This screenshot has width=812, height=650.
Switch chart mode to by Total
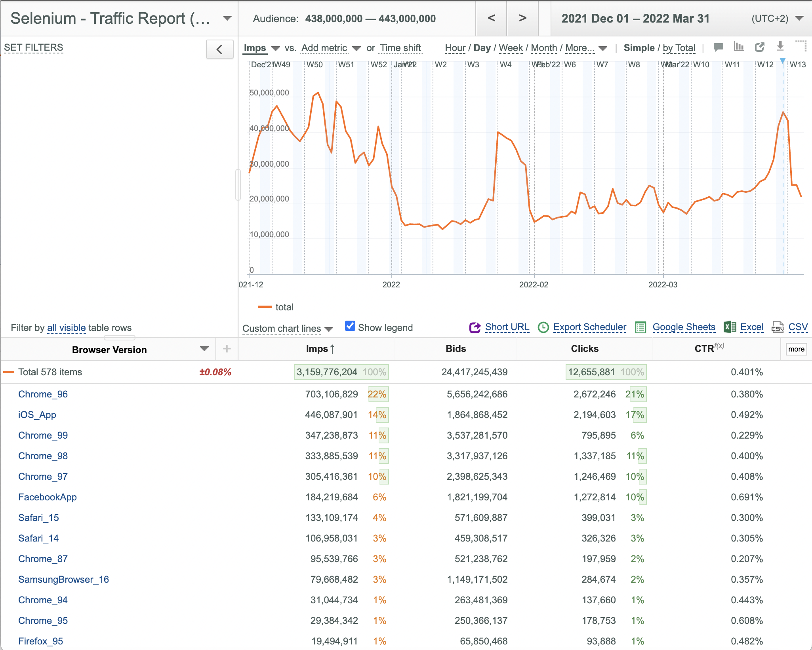[x=679, y=48]
